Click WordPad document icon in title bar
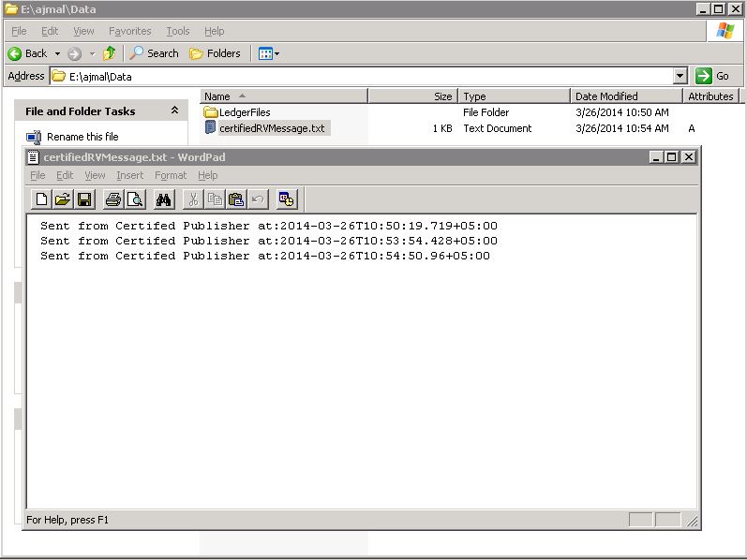Image resolution: width=747 pixels, height=560 pixels. (x=33, y=157)
